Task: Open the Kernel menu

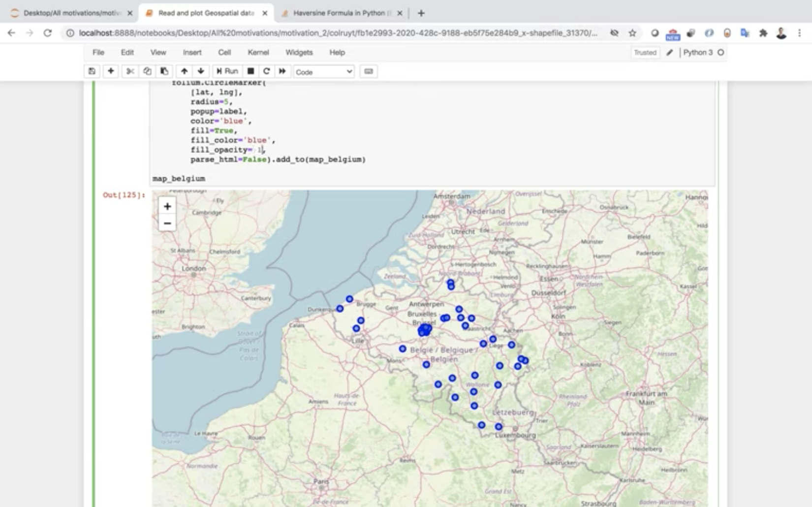Action: pyautogui.click(x=258, y=52)
